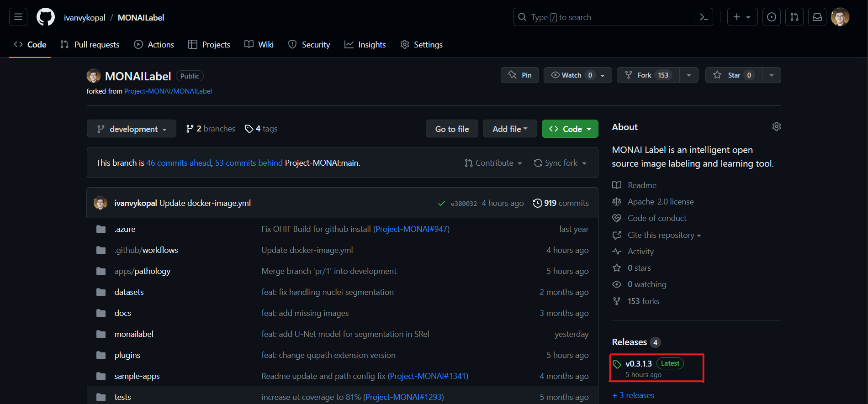Image resolution: width=868 pixels, height=404 pixels.
Task: Open the .azure folder
Action: (125, 229)
